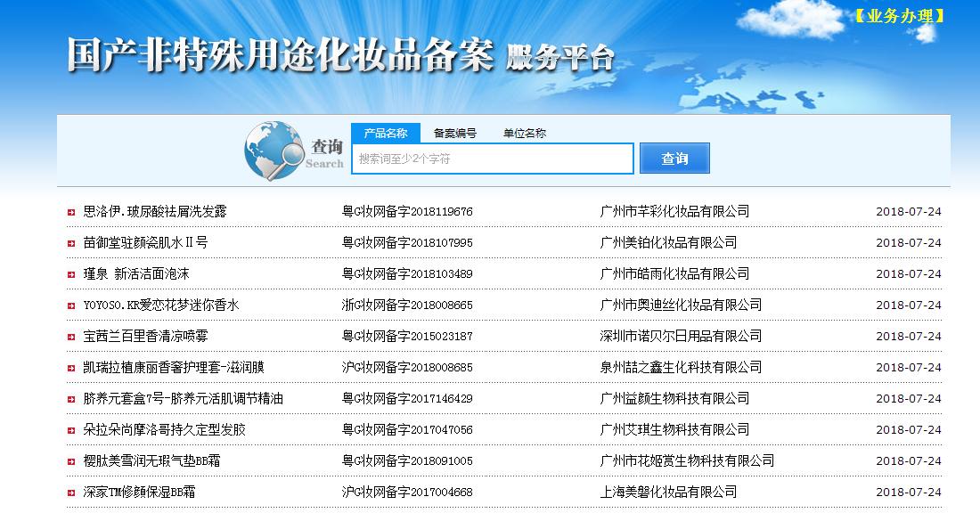Click company 广州艾琪生物科技有限公司
980x513 pixels.
(x=675, y=429)
